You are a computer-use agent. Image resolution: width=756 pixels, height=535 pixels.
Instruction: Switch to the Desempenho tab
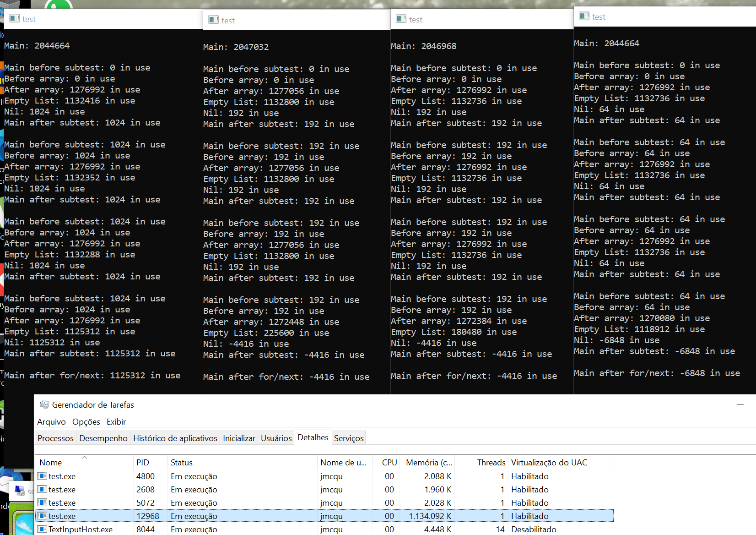click(103, 438)
